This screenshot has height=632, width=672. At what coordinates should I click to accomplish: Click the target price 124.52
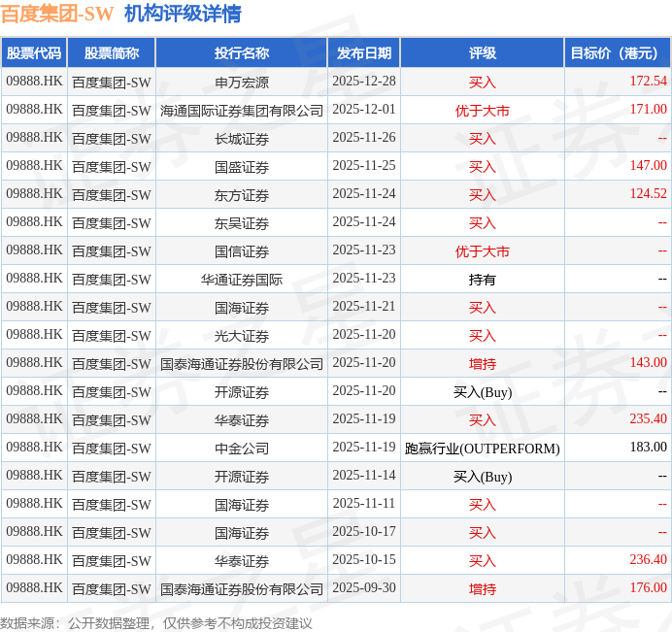click(648, 193)
